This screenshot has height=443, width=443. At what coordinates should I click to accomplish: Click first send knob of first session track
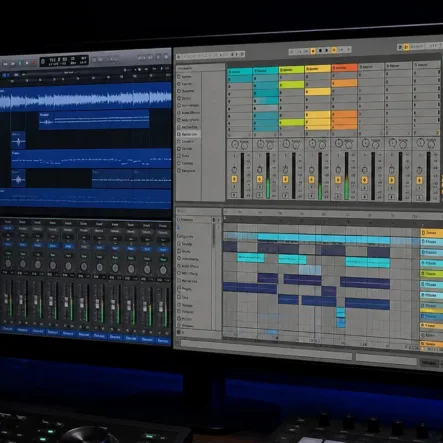235,144
